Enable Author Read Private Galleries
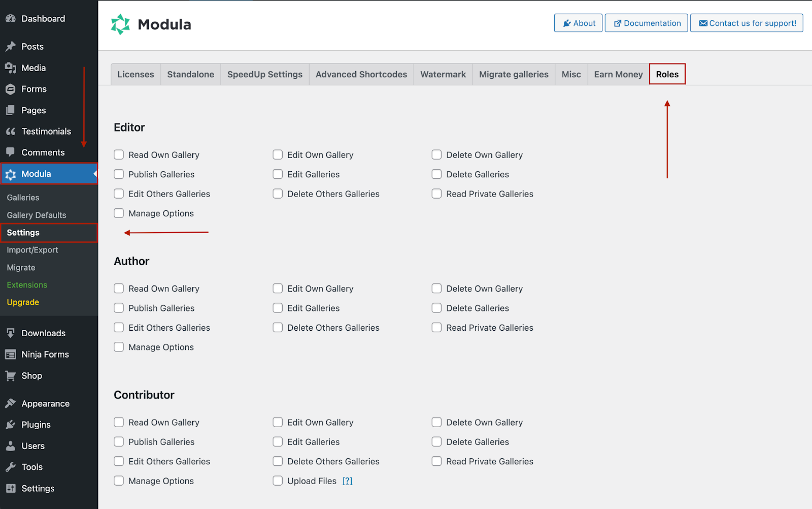The image size is (812, 509). coord(436,328)
